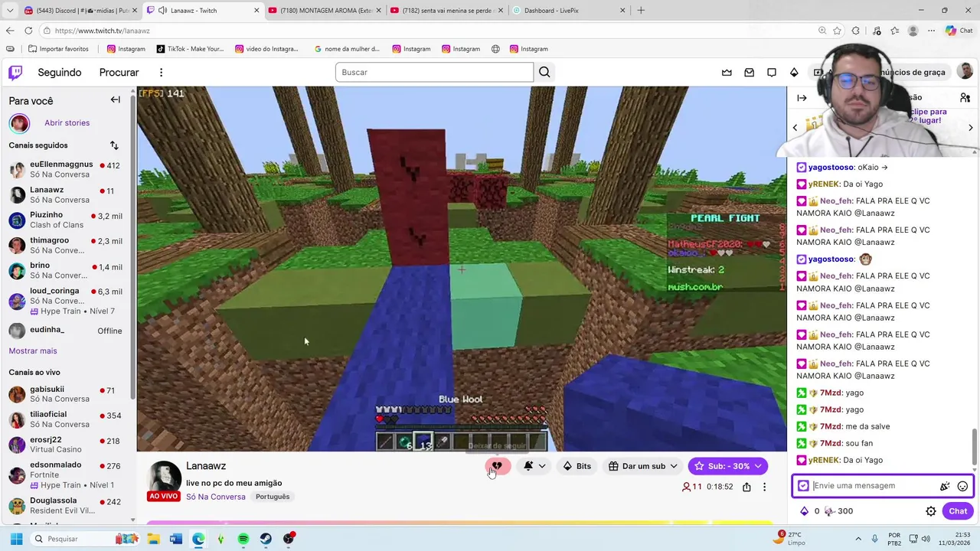Click the search magnifier button
980x551 pixels.
(x=544, y=72)
